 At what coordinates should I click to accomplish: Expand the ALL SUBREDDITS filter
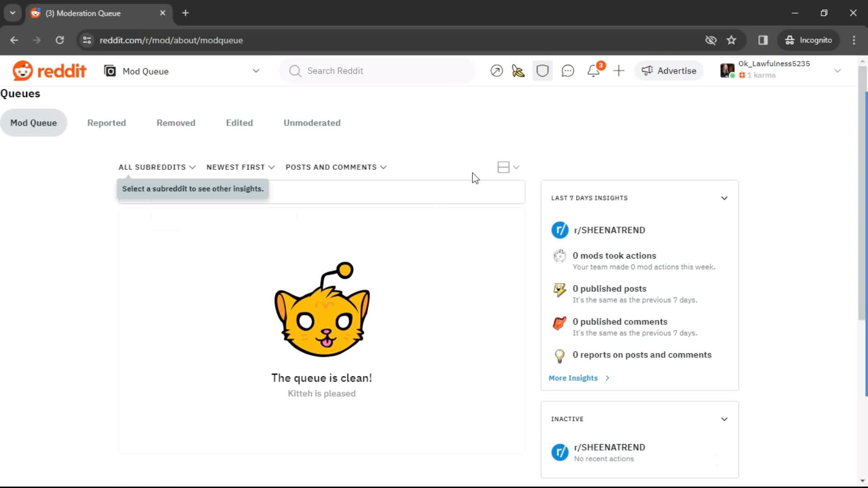[x=156, y=167]
